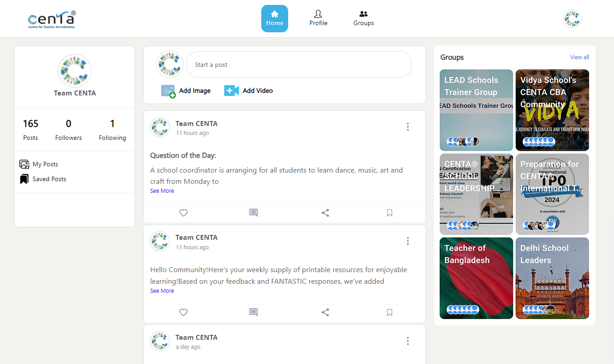This screenshot has width=614, height=364.
Task: Click the Add Image button
Action: [x=186, y=91]
